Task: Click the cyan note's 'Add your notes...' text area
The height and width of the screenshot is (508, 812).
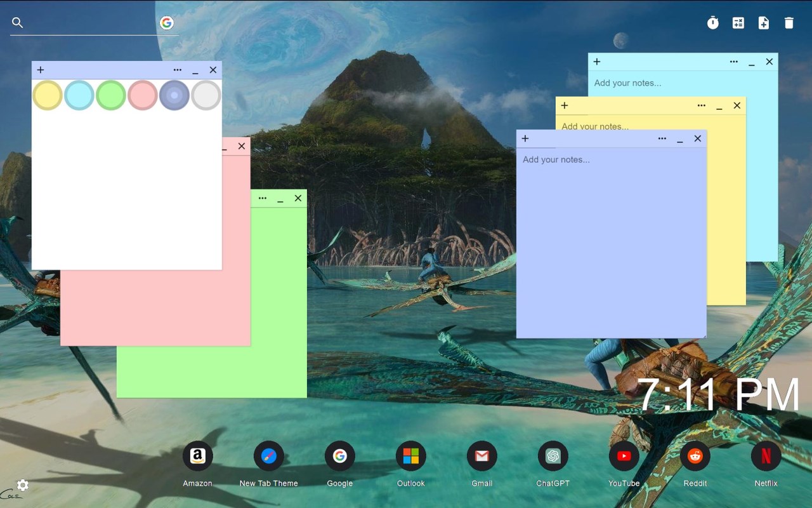Action: (683, 83)
